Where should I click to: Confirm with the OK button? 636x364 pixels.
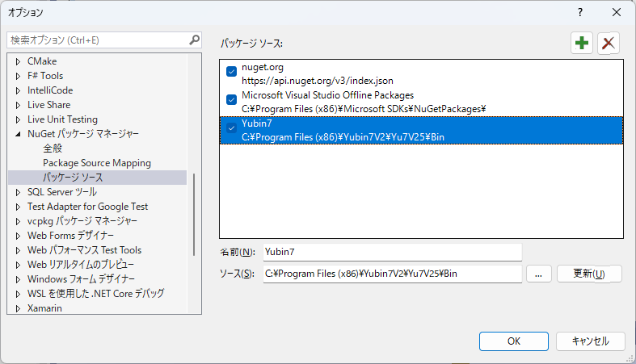coord(514,341)
